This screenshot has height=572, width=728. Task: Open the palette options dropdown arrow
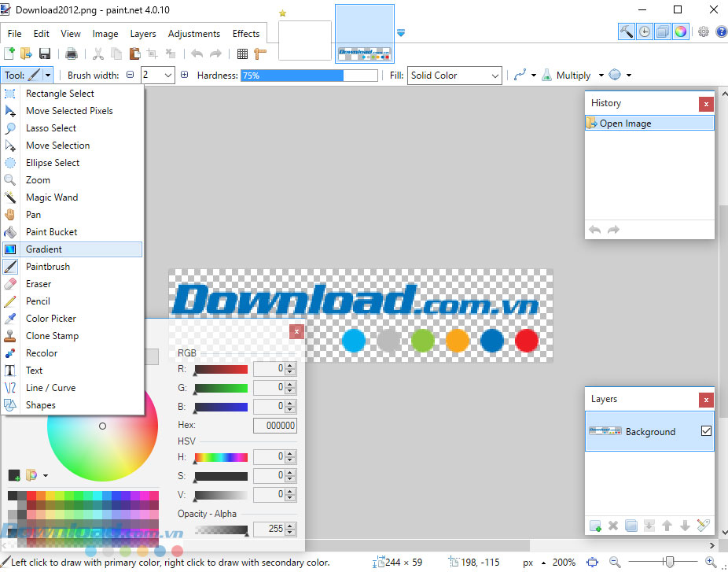click(46, 475)
